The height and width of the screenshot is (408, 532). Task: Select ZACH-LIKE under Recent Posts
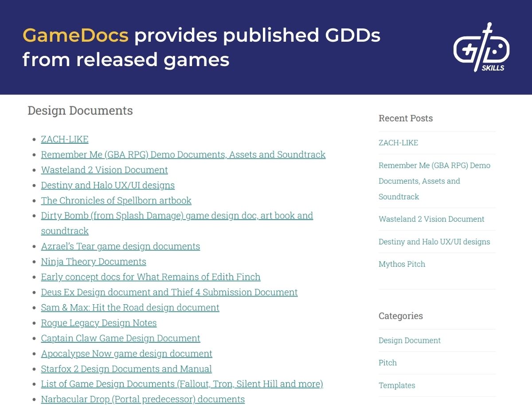click(398, 142)
